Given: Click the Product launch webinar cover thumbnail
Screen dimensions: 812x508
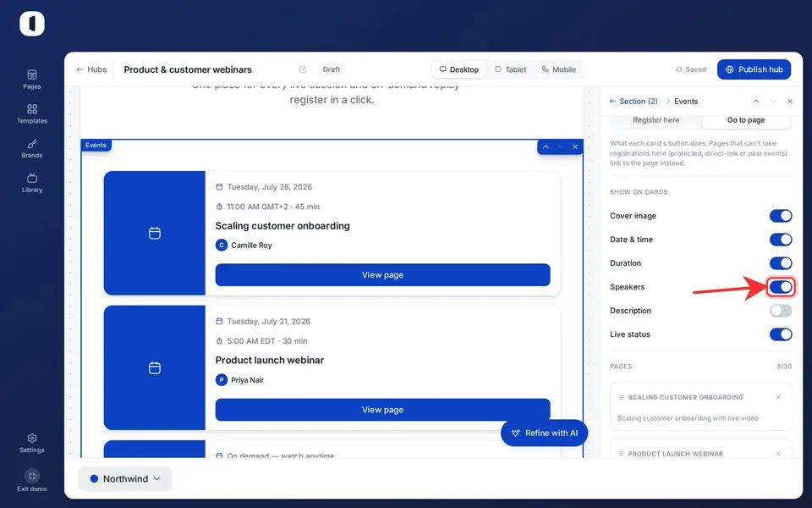Looking at the screenshot, I should (154, 367).
